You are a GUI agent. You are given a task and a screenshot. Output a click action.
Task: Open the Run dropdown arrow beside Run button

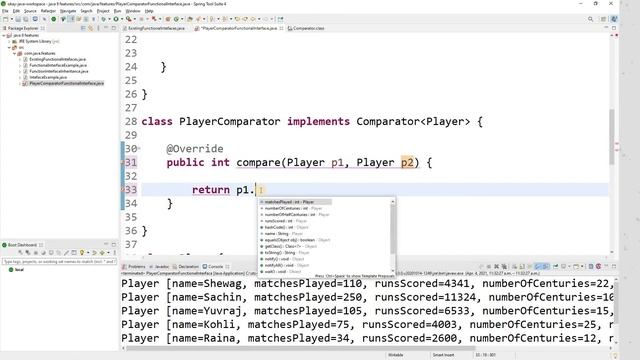[121, 19]
